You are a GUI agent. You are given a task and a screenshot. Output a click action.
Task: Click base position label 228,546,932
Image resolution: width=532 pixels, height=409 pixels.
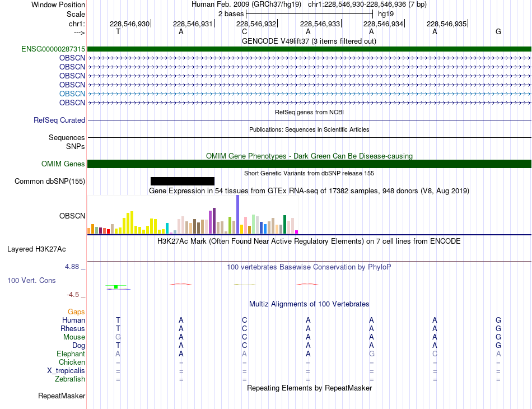256,24
